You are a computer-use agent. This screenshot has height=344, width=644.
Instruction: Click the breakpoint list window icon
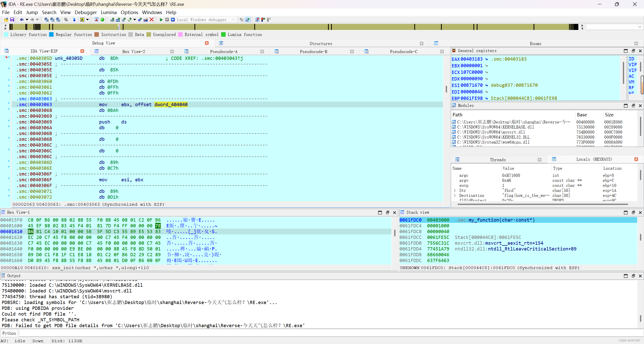point(257,20)
